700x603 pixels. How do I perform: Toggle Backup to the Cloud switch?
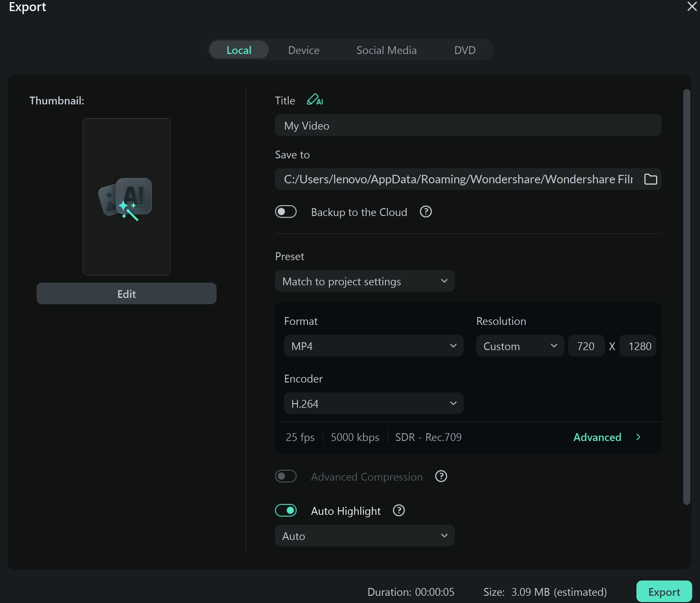coord(286,212)
